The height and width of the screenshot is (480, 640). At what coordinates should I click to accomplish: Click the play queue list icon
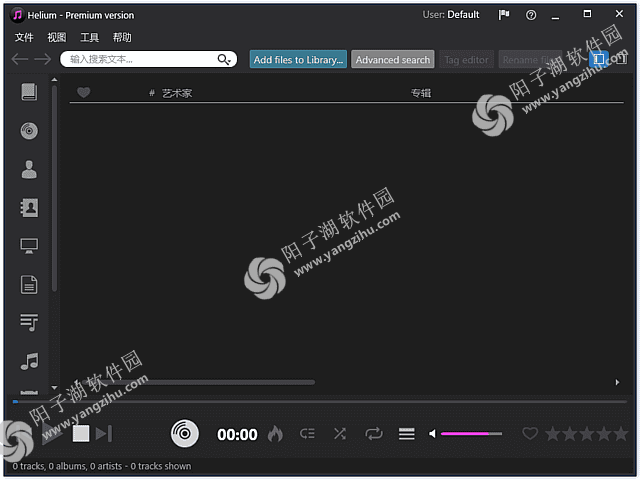[307, 433]
